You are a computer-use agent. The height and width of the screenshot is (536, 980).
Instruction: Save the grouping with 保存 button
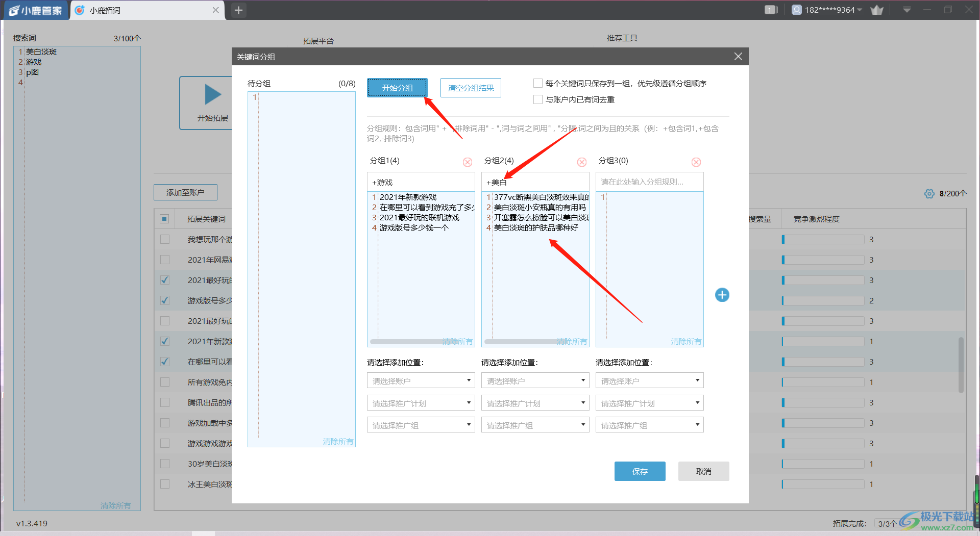(640, 471)
